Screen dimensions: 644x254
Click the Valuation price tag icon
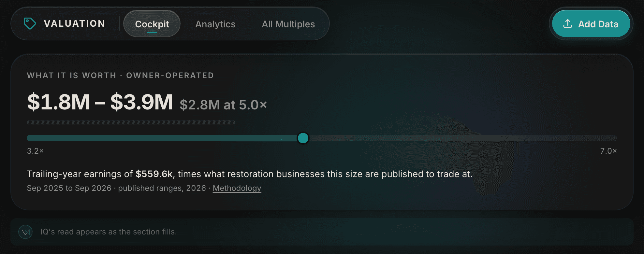(30, 23)
